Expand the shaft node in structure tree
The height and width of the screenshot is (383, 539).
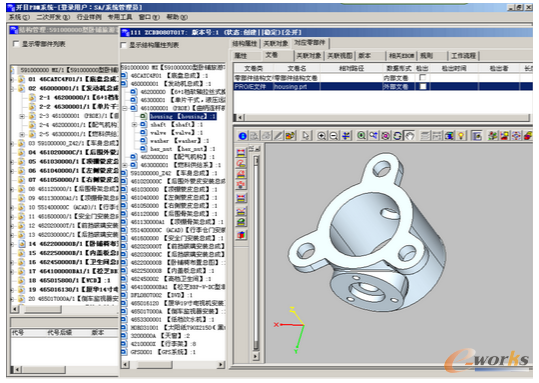(x=135, y=124)
